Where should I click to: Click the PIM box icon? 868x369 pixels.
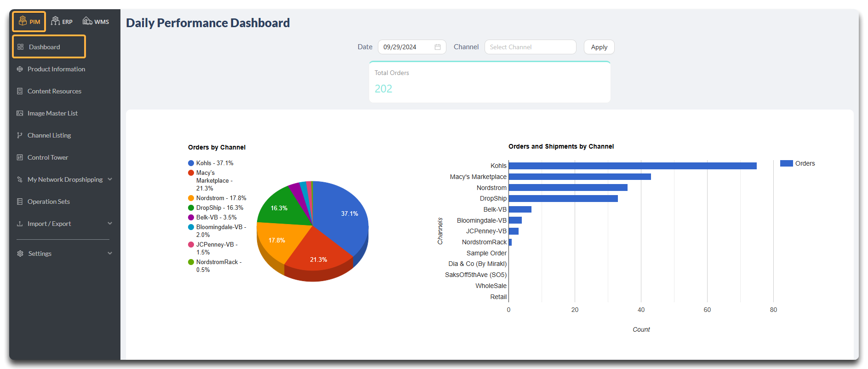pyautogui.click(x=23, y=21)
